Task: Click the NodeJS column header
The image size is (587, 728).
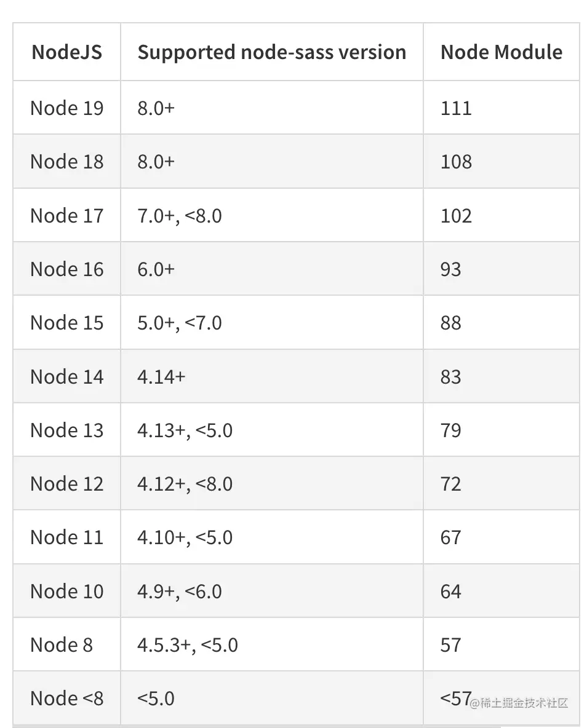Action: tap(66, 52)
